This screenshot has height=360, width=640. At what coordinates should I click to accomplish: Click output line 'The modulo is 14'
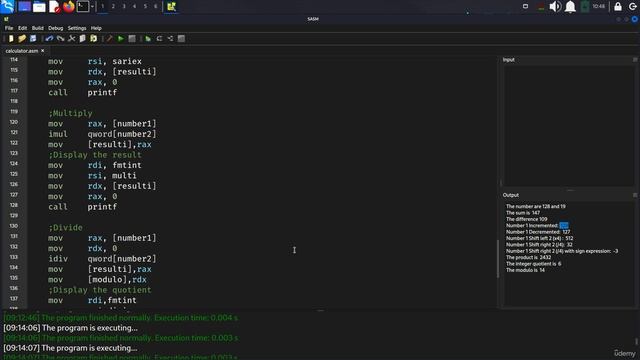(x=525, y=270)
